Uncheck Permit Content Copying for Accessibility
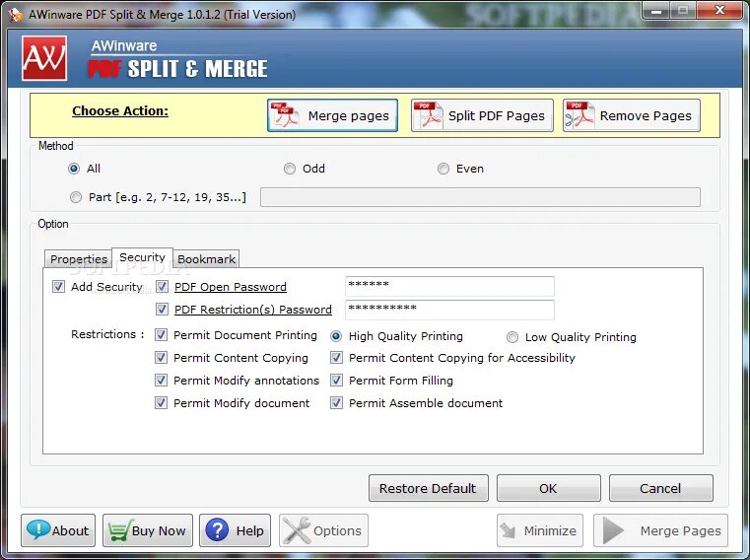 (x=337, y=358)
